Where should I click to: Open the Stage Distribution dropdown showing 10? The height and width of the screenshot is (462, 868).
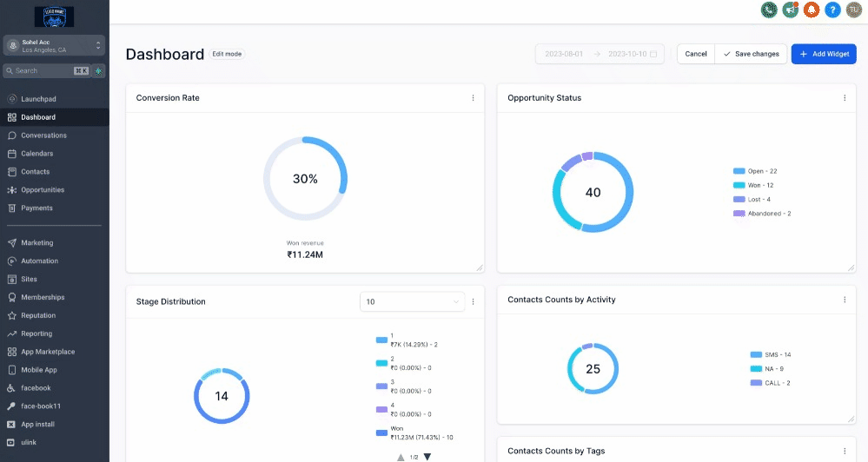click(x=412, y=301)
